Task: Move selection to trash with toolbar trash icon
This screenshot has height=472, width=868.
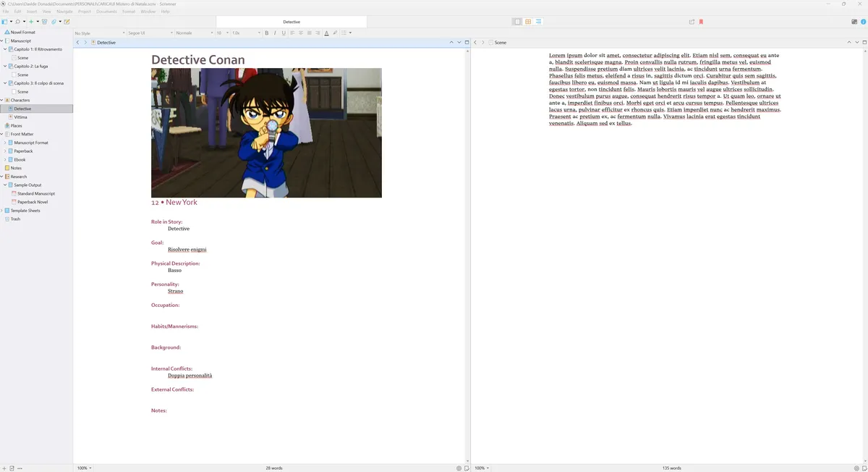Action: point(44,22)
